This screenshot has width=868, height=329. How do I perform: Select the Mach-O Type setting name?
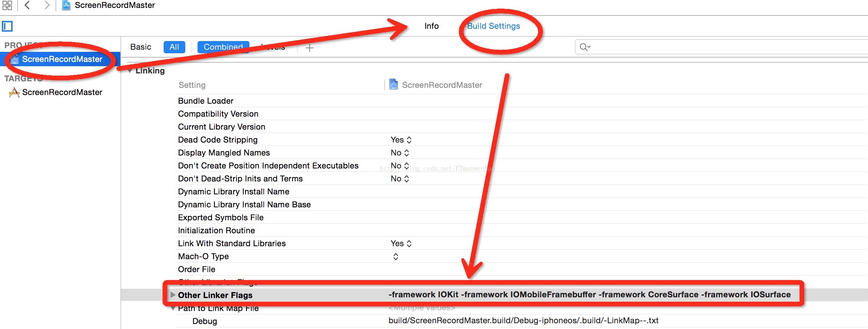click(203, 256)
